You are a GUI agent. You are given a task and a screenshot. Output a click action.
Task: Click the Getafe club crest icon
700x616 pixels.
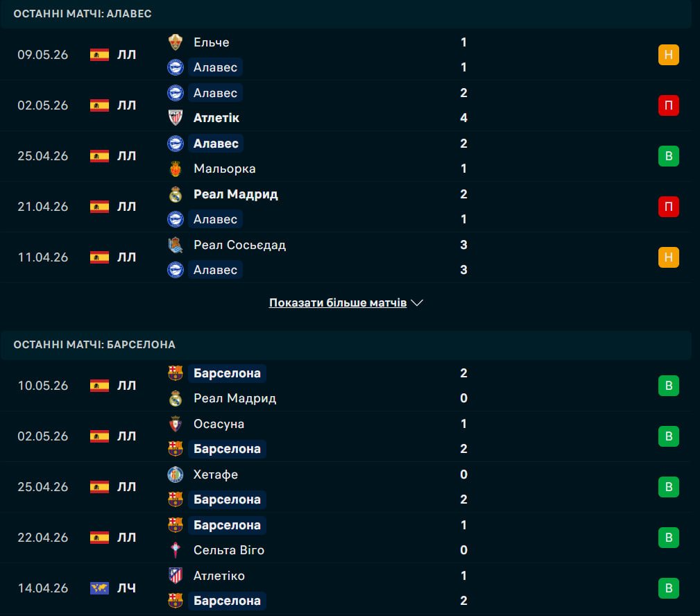(176, 474)
